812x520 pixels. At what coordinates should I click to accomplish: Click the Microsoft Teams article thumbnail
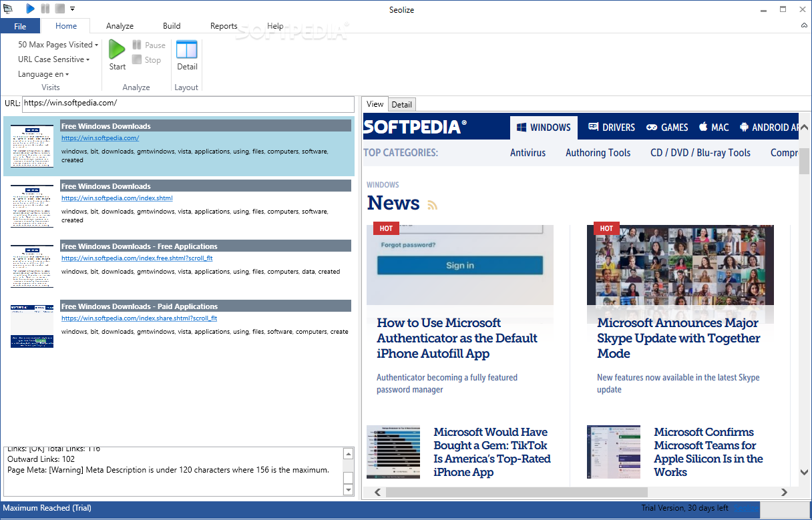coord(614,452)
